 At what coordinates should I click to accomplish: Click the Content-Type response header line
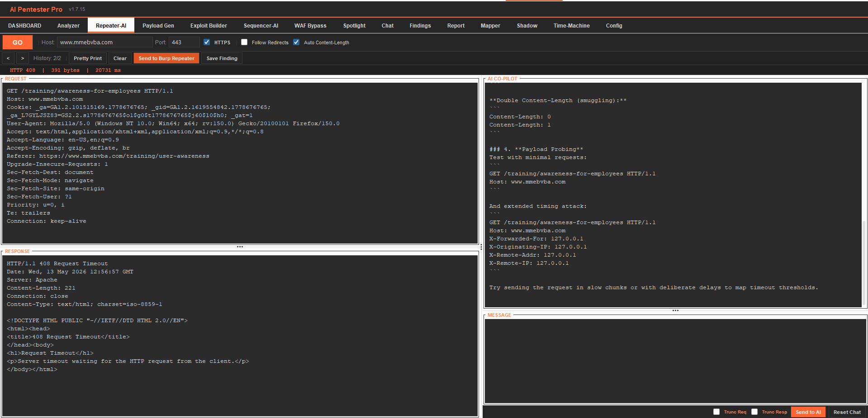pyautogui.click(x=84, y=304)
